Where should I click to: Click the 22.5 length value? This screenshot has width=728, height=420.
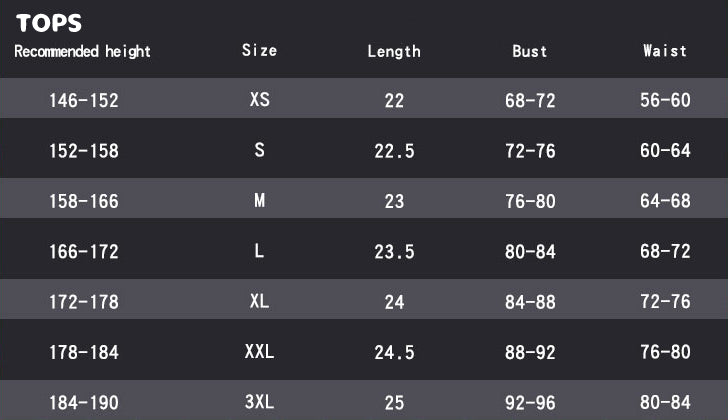394,151
